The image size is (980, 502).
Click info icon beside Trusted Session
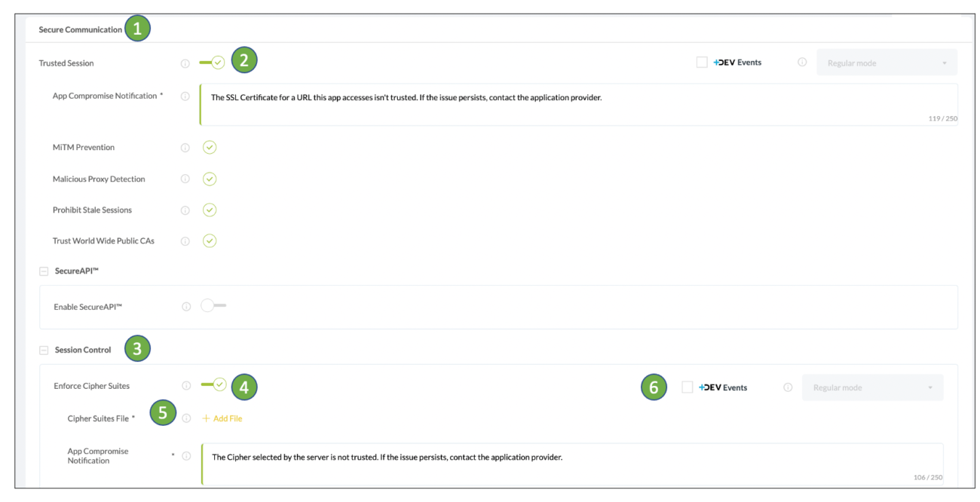tap(185, 63)
